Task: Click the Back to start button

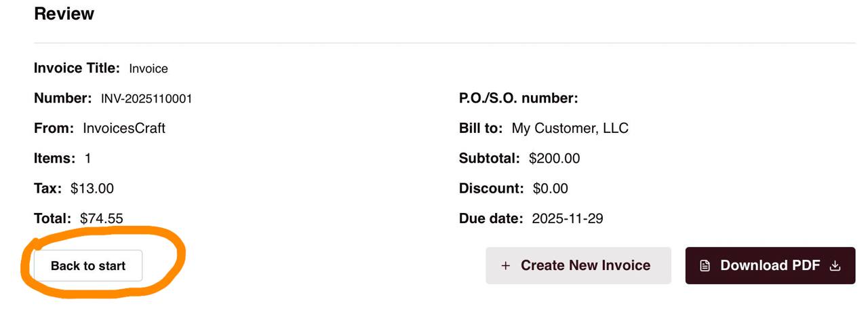Action: [x=88, y=266]
